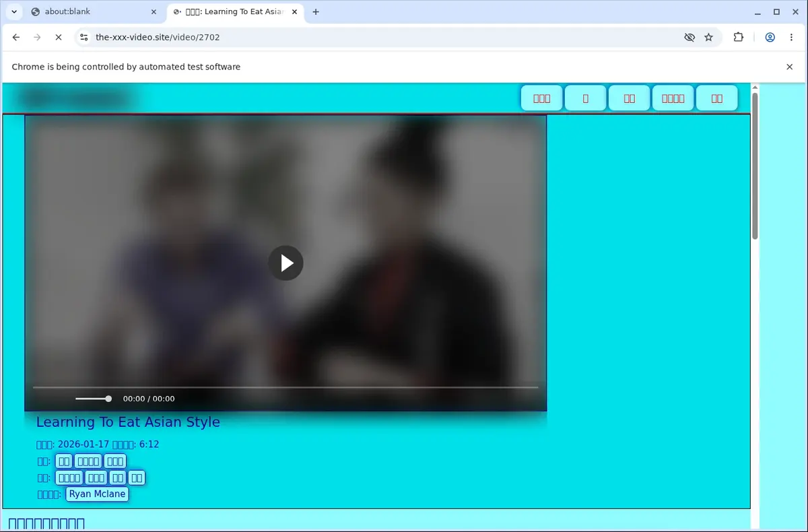Image resolution: width=808 pixels, height=532 pixels.
Task: Click the Learning To Eat Asian Style title
Action: pyautogui.click(x=128, y=422)
